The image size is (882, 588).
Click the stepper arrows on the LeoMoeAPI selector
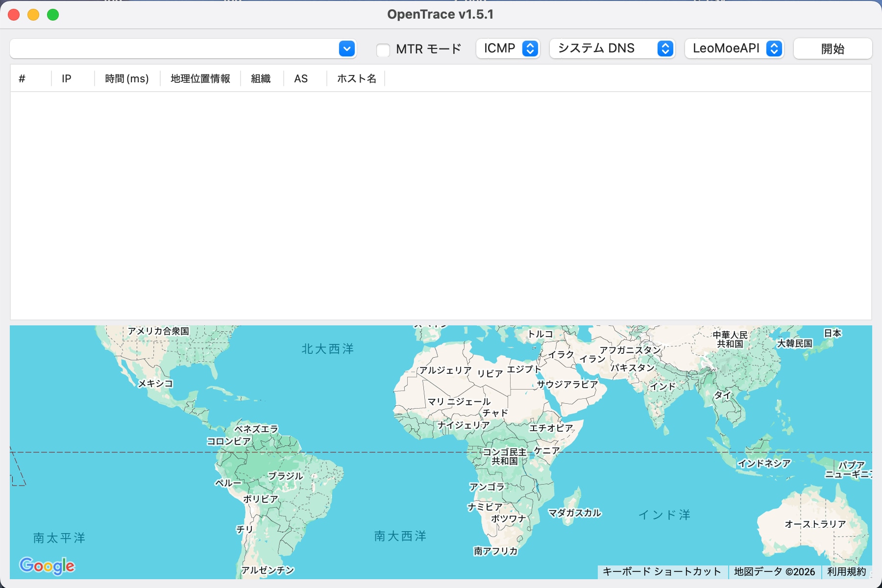(774, 49)
